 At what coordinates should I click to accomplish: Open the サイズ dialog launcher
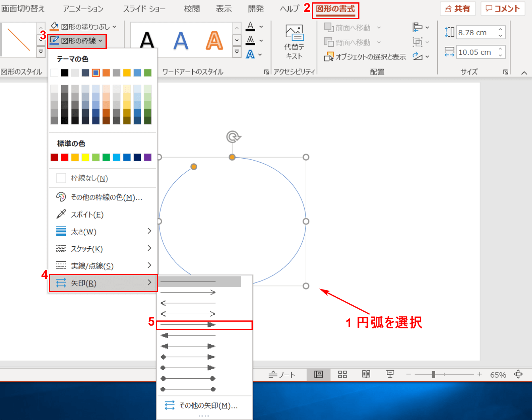coord(506,72)
